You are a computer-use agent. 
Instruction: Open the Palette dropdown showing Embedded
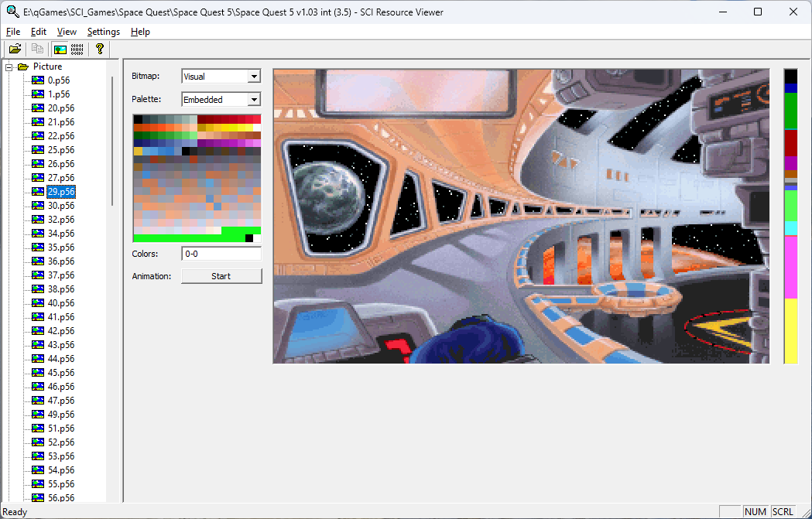pyautogui.click(x=221, y=99)
